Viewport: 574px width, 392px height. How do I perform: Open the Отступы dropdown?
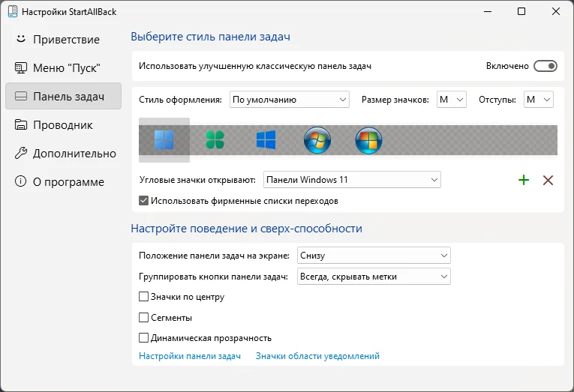539,100
